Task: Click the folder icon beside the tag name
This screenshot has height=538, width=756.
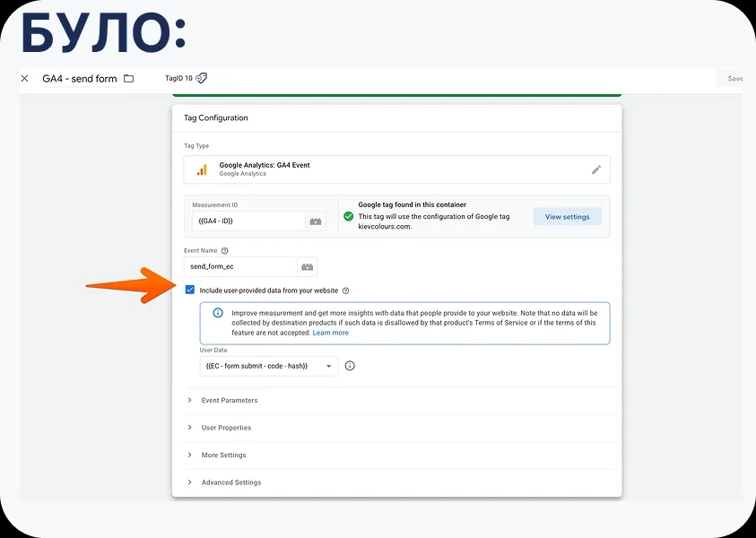Action: pos(128,79)
